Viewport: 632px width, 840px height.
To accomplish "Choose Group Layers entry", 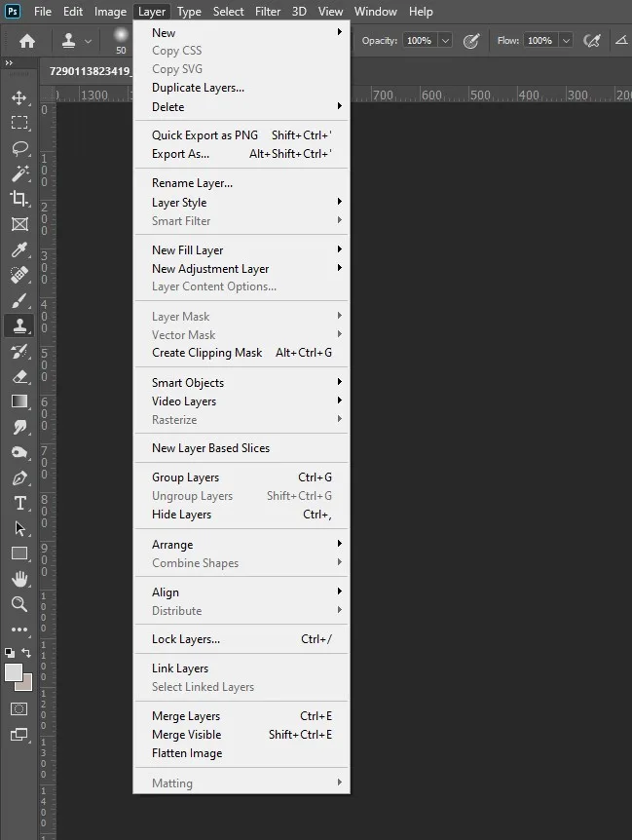I will pos(242,477).
